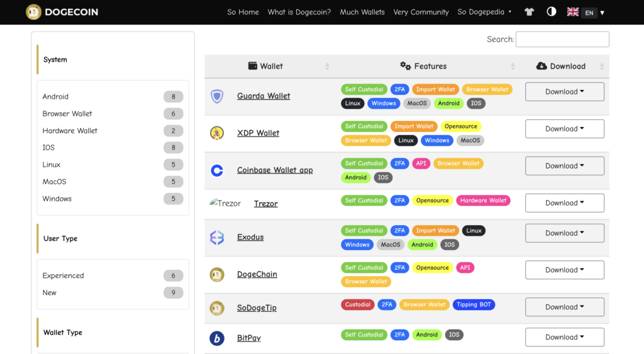Viewport: 644px width, 354px height.
Task: Filter by IOS system
Action: click(113, 147)
